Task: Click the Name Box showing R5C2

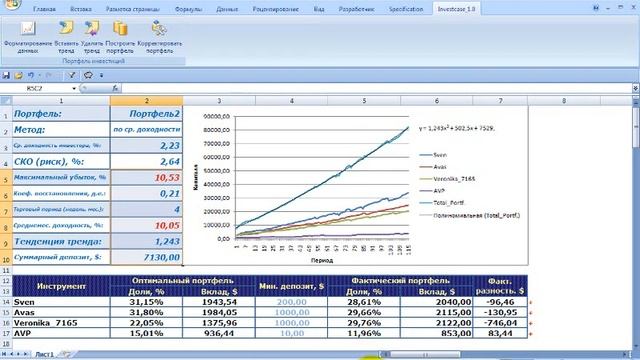Action: [x=36, y=89]
